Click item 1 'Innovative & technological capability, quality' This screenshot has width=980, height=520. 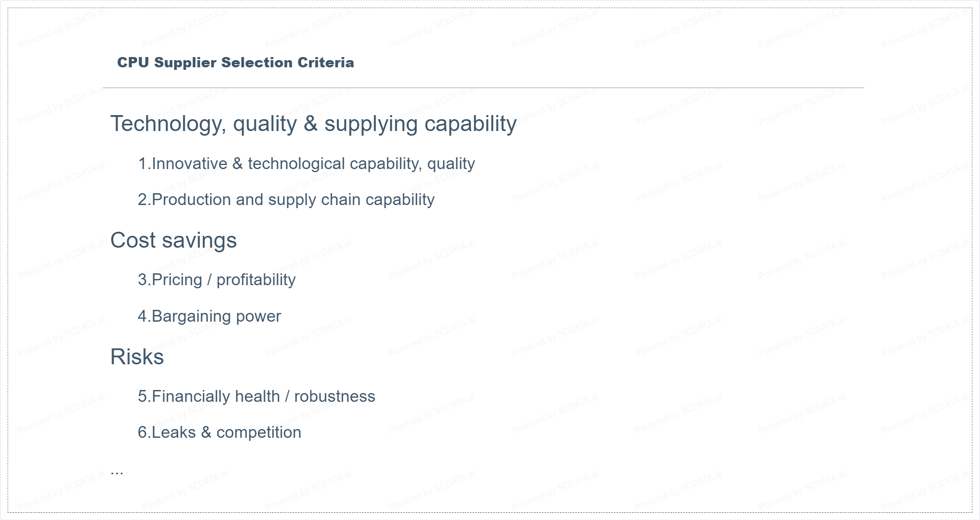tap(306, 163)
